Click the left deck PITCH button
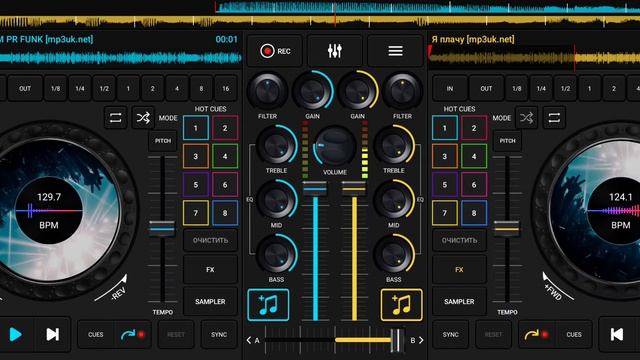 (x=162, y=141)
